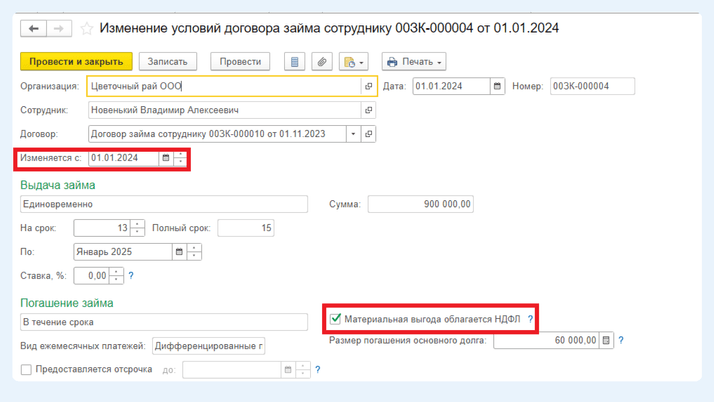Expand the create-based-on dropdown button
This screenshot has height=402, width=714.
pyautogui.click(x=353, y=62)
